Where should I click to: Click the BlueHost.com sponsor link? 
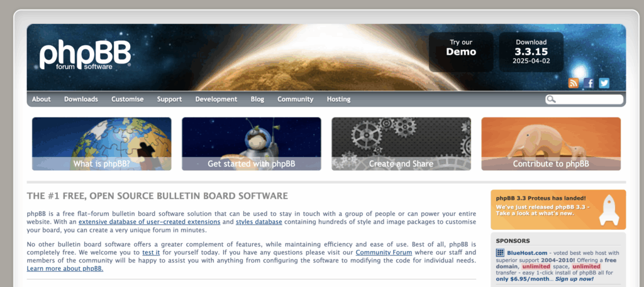pyautogui.click(x=527, y=253)
